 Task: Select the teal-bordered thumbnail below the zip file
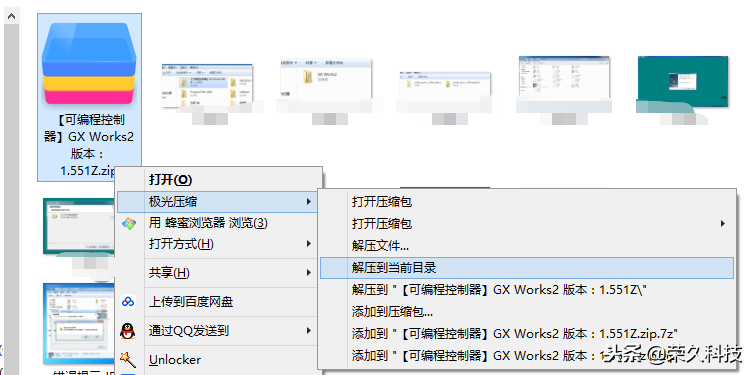click(x=79, y=225)
